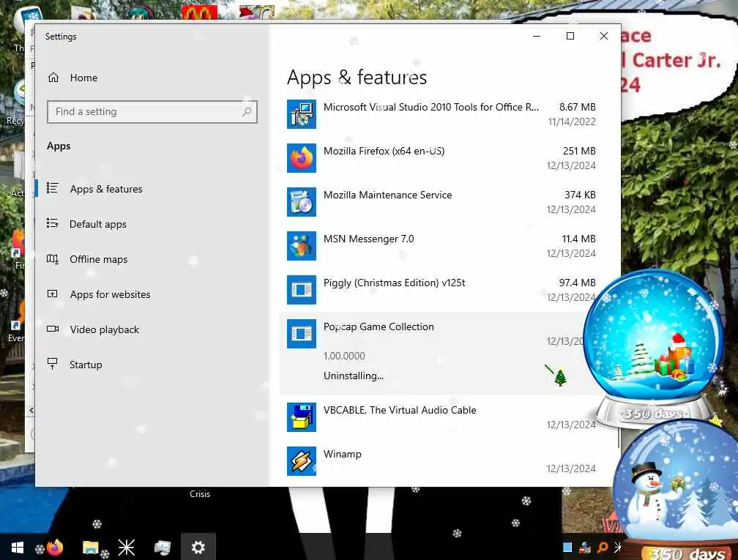The width and height of the screenshot is (738, 560).
Task: Click Mozilla Firefox (x64 en-US) name
Action: pos(384,151)
